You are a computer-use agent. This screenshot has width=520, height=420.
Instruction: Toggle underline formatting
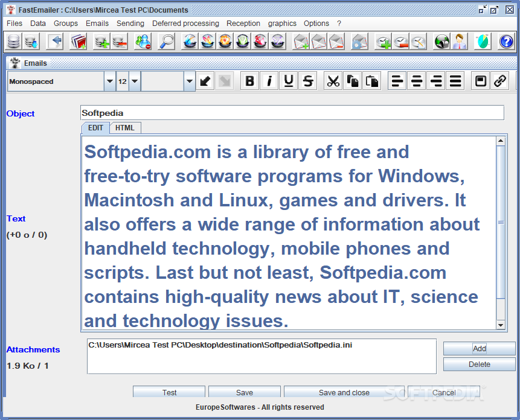click(x=289, y=81)
